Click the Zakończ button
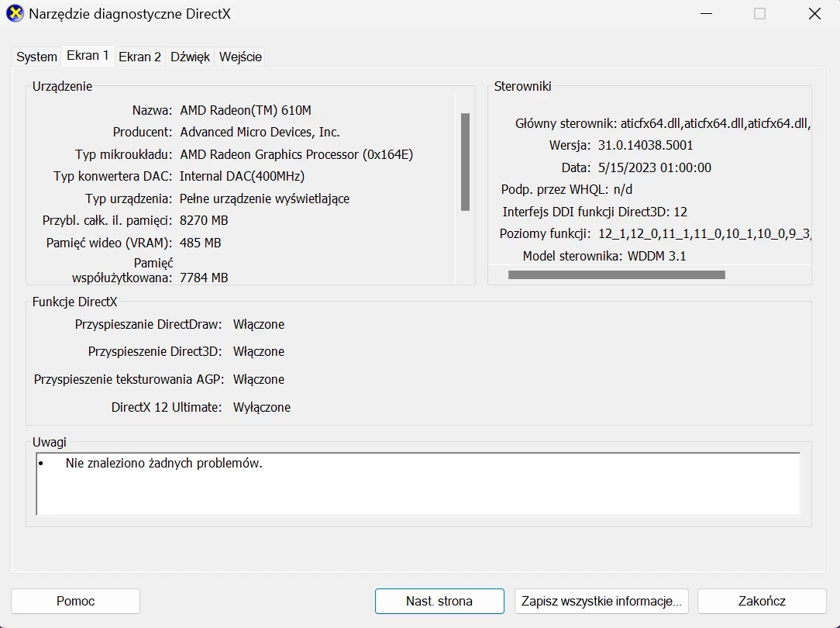The width and height of the screenshot is (840, 628). pos(762,601)
